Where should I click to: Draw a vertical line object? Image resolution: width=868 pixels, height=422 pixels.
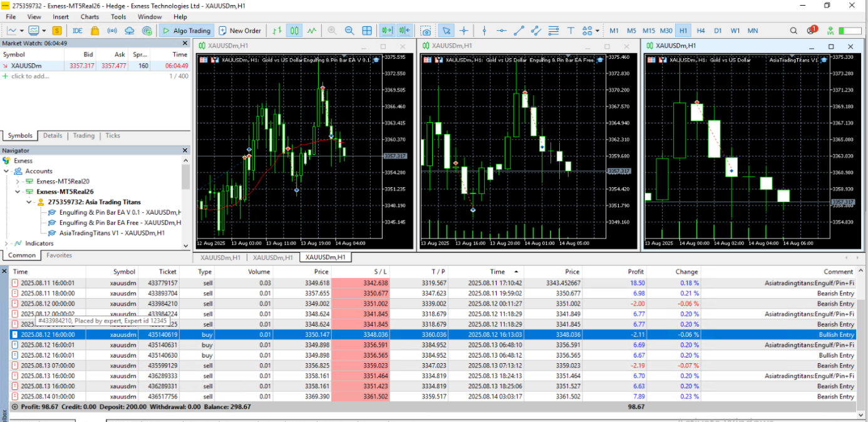tap(484, 30)
